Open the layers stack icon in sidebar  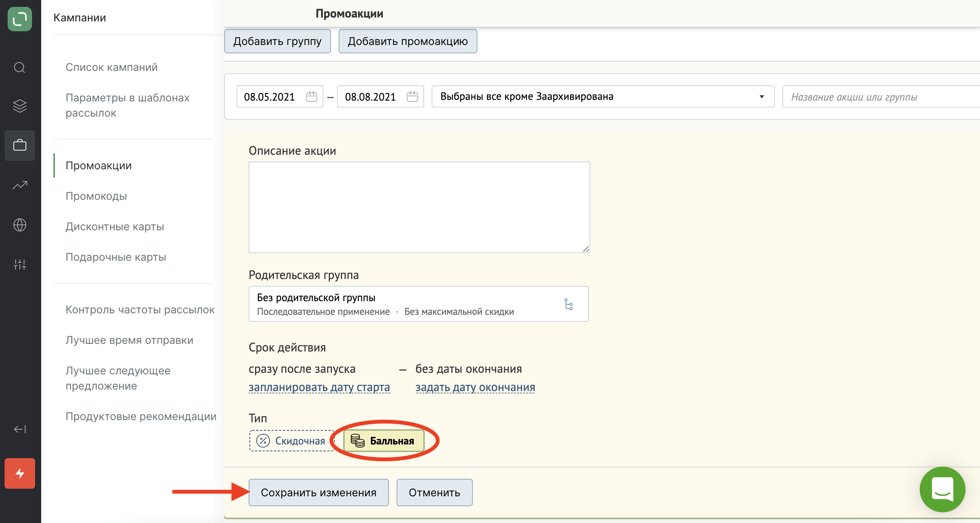(x=20, y=106)
